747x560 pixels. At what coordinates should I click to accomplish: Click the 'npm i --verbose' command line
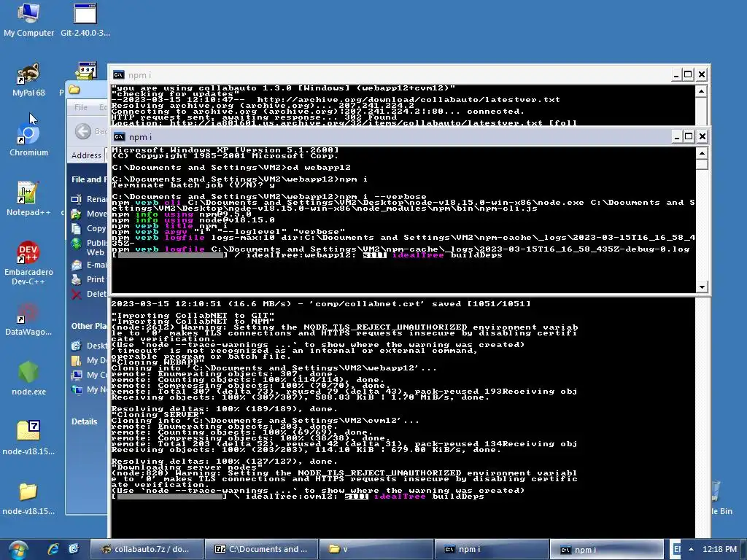click(382, 197)
